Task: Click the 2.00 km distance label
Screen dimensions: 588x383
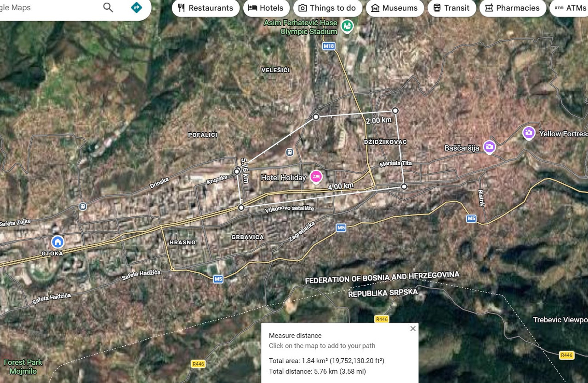Action: (379, 120)
